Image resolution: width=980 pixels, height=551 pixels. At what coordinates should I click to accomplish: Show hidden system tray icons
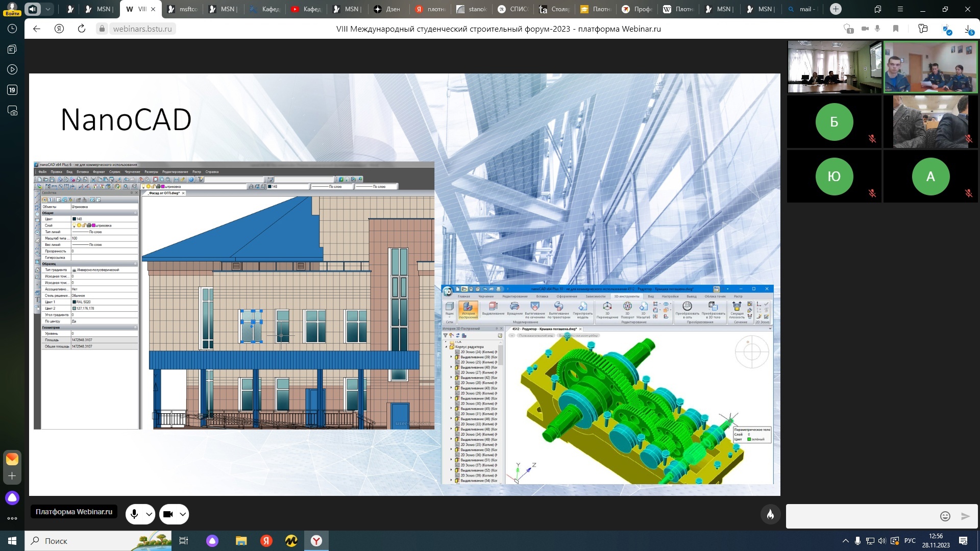tap(846, 541)
